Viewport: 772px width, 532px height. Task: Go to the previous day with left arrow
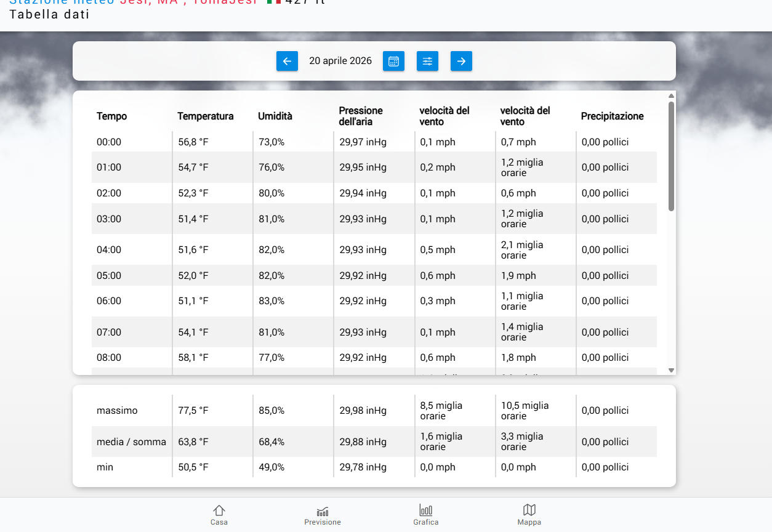287,61
